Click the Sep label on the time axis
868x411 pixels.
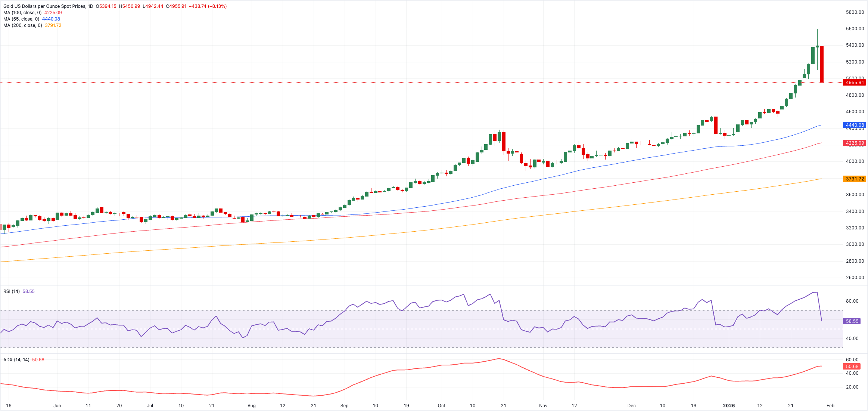[x=344, y=406]
